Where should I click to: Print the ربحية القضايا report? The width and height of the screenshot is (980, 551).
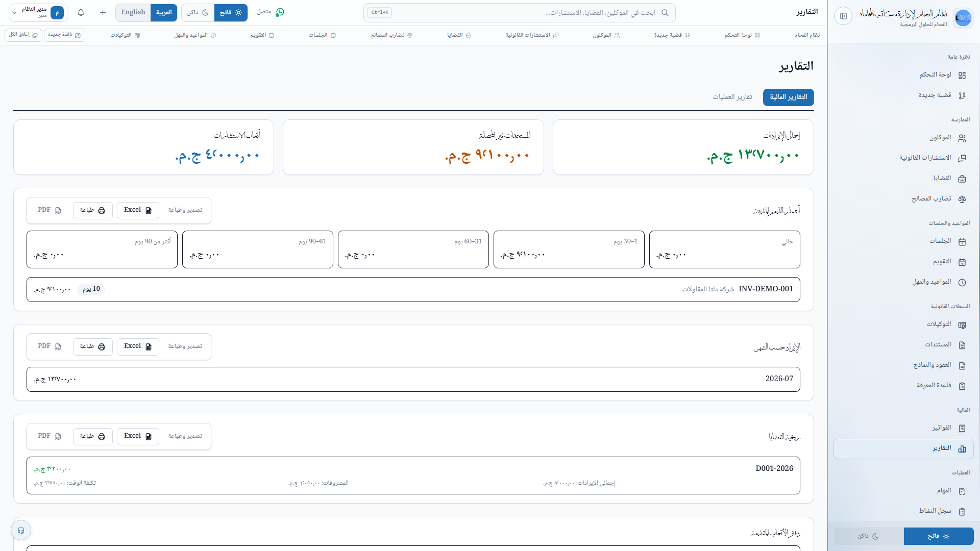tap(92, 437)
